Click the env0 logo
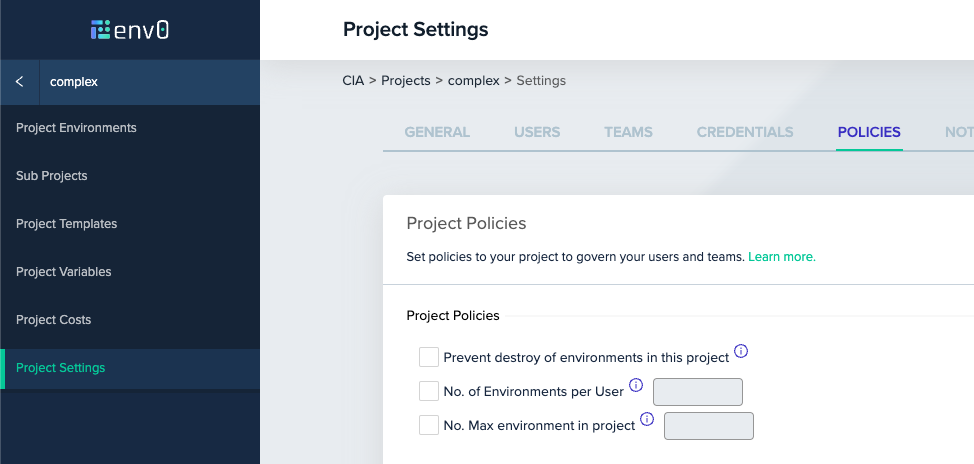Screen dimensions: 974x464 (129, 30)
